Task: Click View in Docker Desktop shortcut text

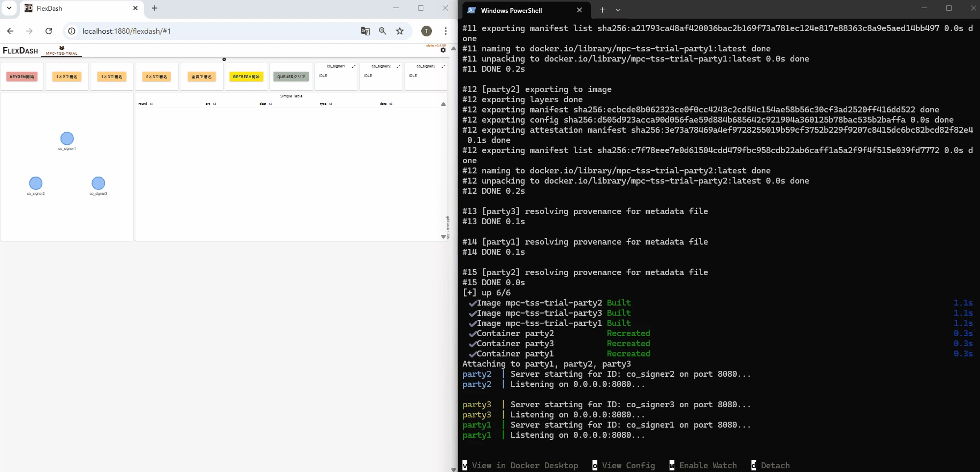Action: pos(525,466)
